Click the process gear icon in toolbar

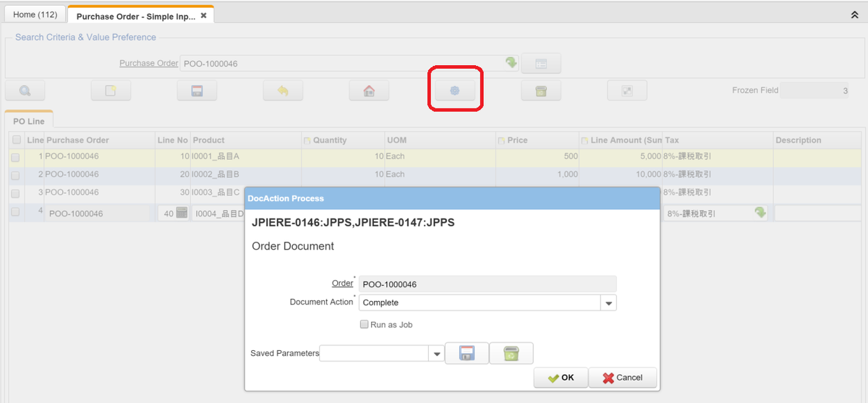coord(455,90)
